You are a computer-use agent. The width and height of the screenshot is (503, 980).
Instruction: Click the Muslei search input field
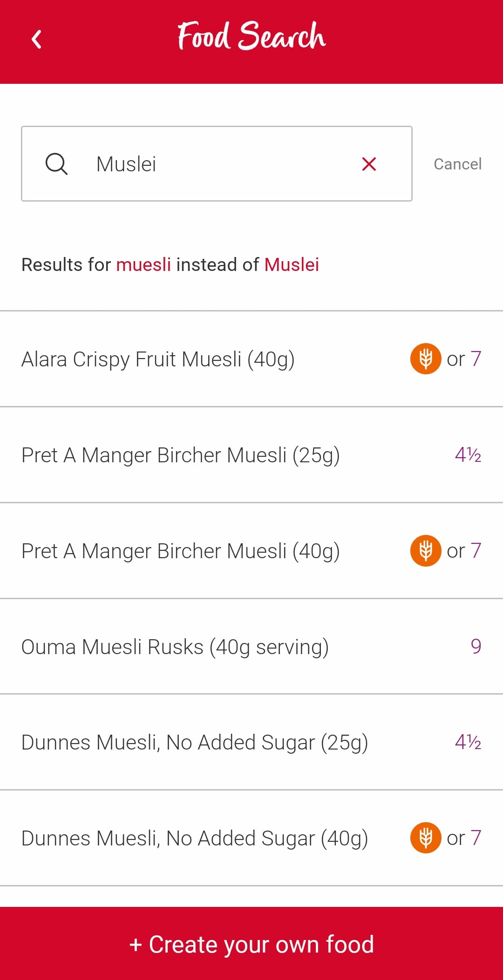(217, 164)
